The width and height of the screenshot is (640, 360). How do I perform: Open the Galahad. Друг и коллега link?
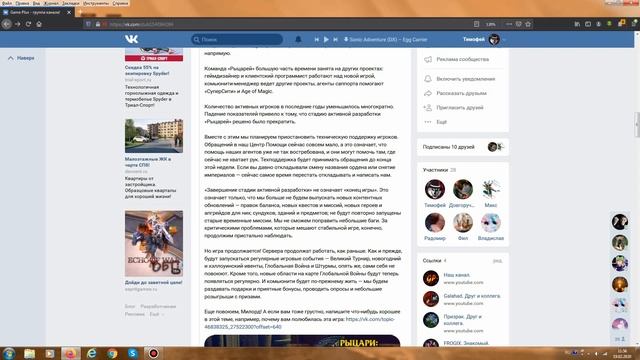click(472, 296)
